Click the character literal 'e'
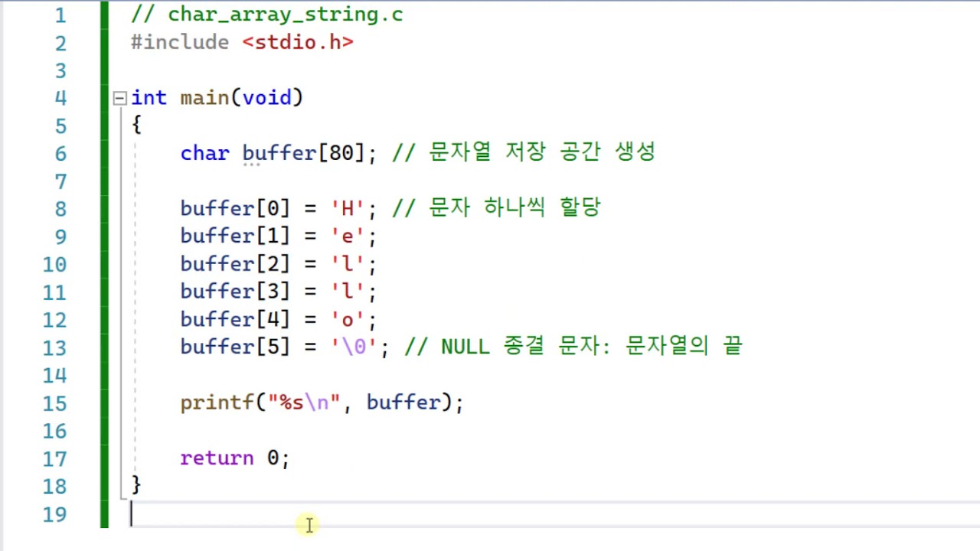The height and width of the screenshot is (551, 980). 347,236
